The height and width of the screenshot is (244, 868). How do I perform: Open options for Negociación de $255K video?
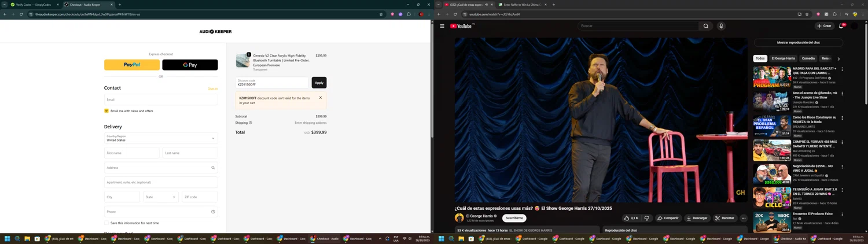click(842, 167)
